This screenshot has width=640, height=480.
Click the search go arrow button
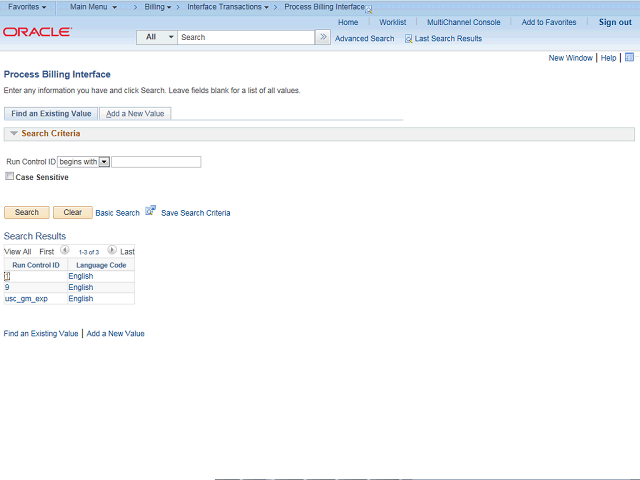[323, 37]
